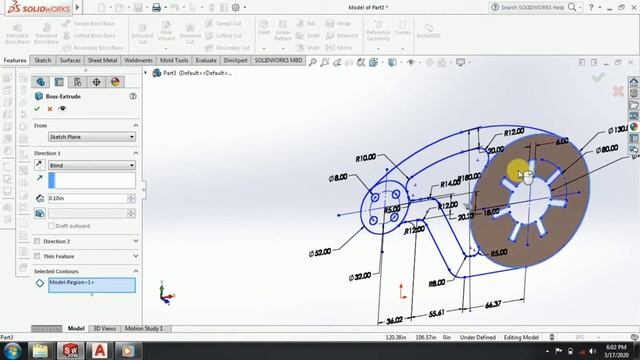This screenshot has height=360, width=640.
Task: Select the 3D Views bottom tab
Action: click(x=104, y=329)
